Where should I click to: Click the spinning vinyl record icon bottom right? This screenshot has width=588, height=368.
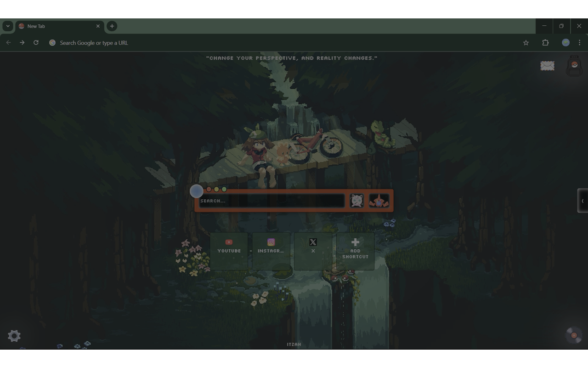click(573, 335)
